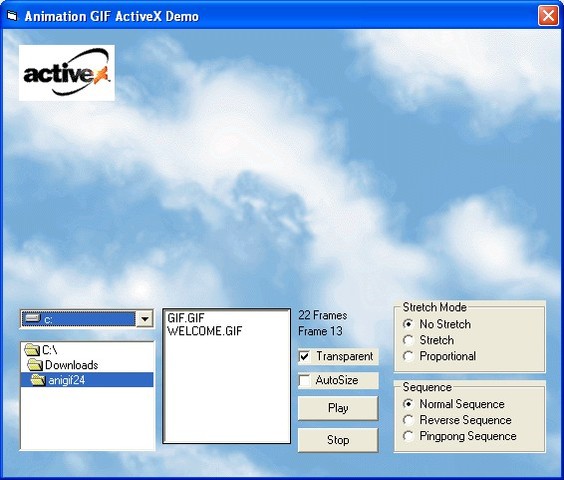This screenshot has height=480, width=564.
Task: Open the drive selector dropdown arrow
Action: tap(145, 319)
